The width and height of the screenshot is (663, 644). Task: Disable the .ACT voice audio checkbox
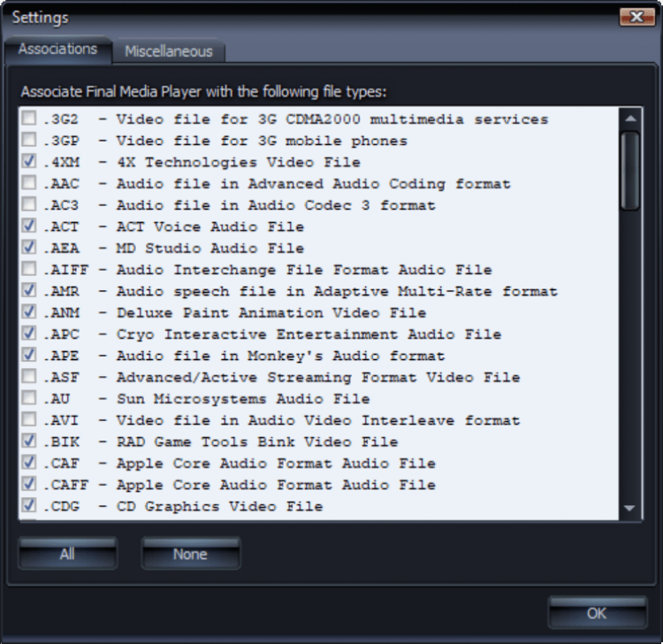coord(30,226)
